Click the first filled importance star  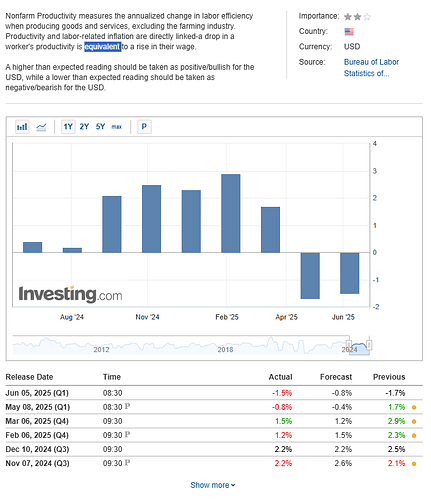[x=348, y=17]
